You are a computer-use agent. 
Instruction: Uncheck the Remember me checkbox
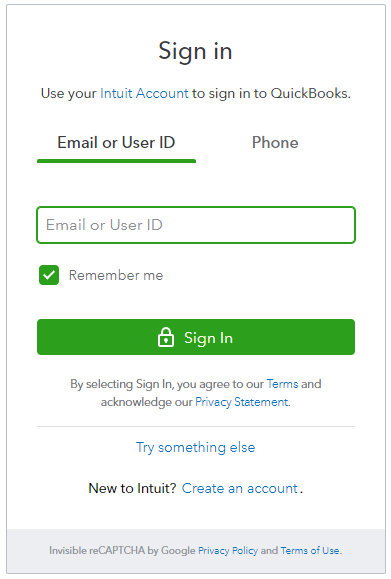pyautogui.click(x=49, y=275)
